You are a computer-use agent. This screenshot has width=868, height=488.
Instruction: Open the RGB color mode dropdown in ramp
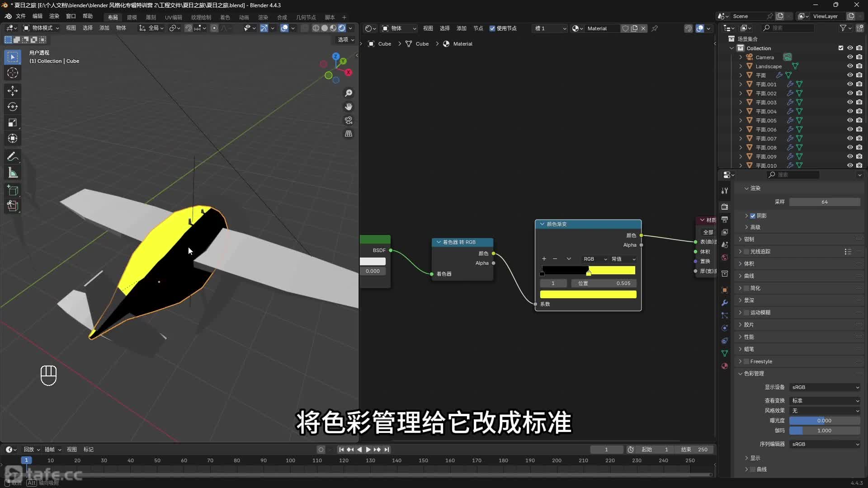point(595,259)
